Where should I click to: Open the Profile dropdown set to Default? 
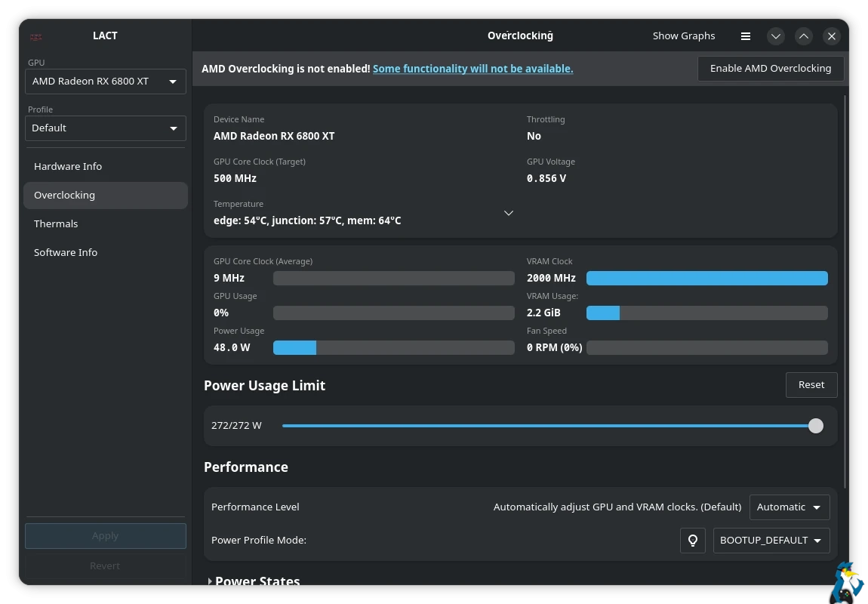click(x=105, y=128)
